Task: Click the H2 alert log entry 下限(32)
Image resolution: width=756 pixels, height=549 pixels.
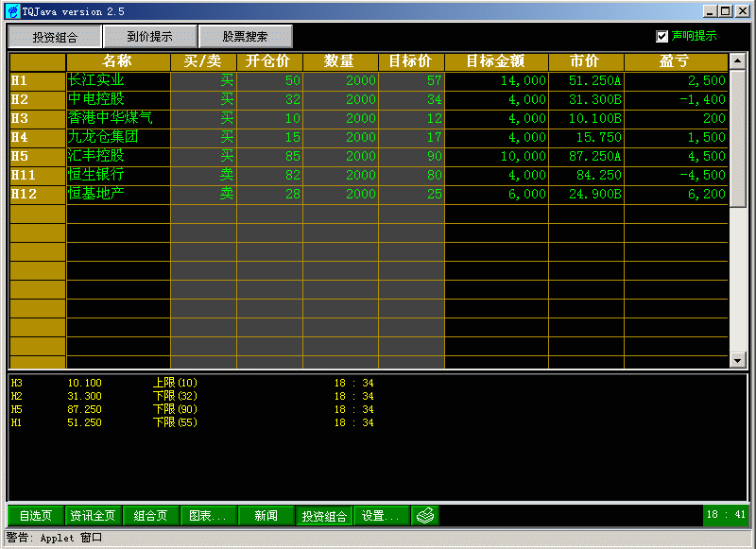Action: (175, 396)
